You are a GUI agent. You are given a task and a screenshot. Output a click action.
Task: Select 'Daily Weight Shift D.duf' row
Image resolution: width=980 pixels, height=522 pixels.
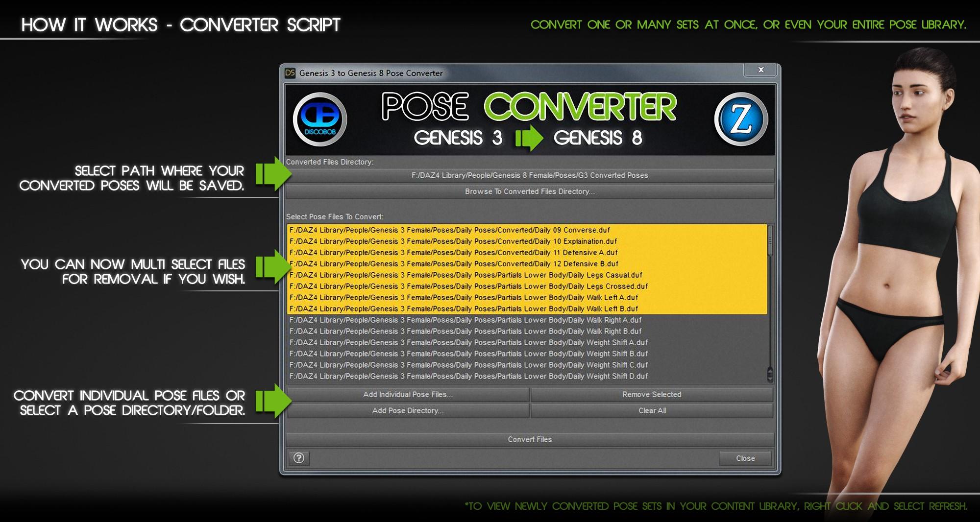[527, 377]
